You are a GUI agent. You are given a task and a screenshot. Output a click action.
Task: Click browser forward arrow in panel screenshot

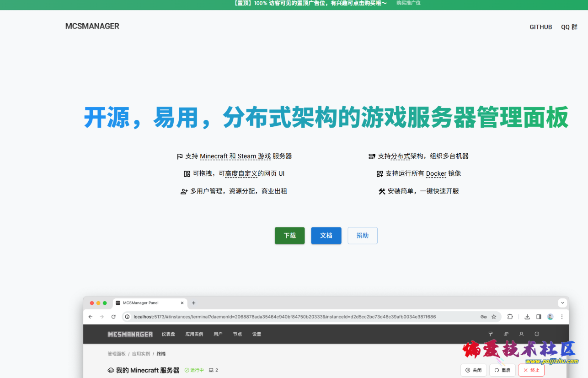[x=102, y=317]
